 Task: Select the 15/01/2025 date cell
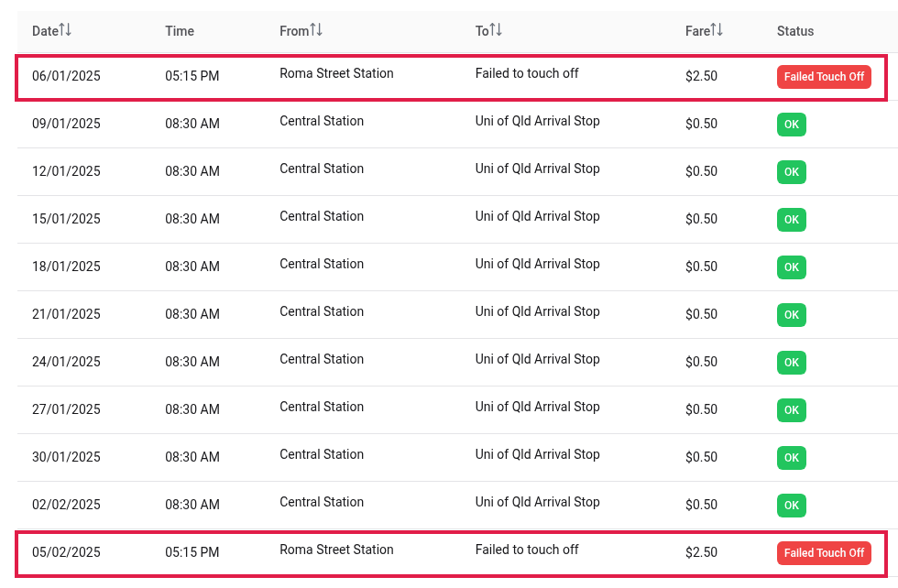(x=66, y=219)
